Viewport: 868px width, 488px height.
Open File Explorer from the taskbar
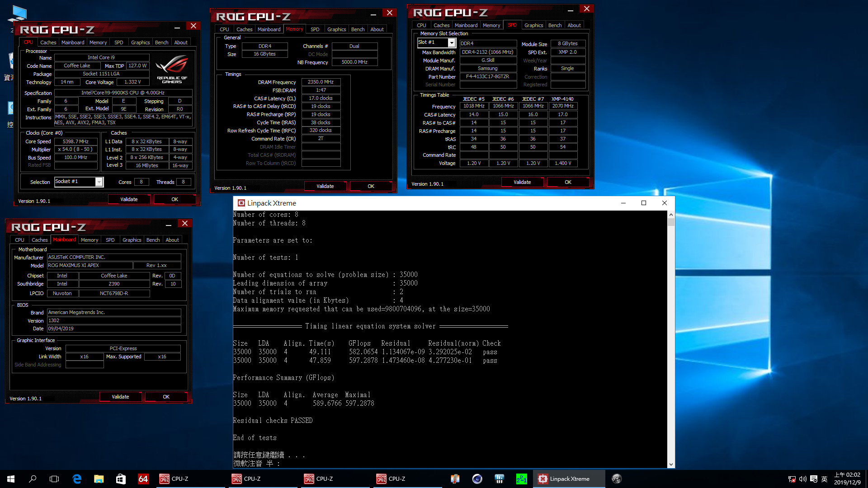pos(99,479)
